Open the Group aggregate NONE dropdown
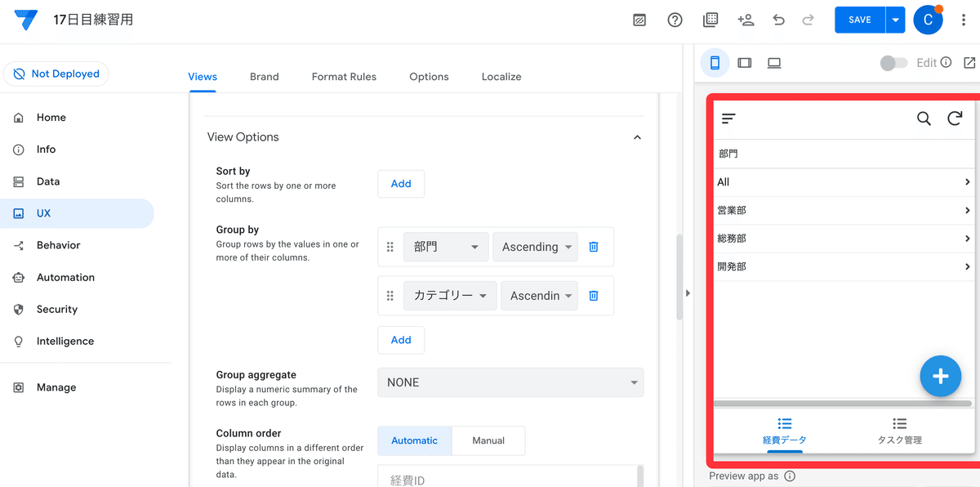Screen dimensions: 980x487 [510, 382]
